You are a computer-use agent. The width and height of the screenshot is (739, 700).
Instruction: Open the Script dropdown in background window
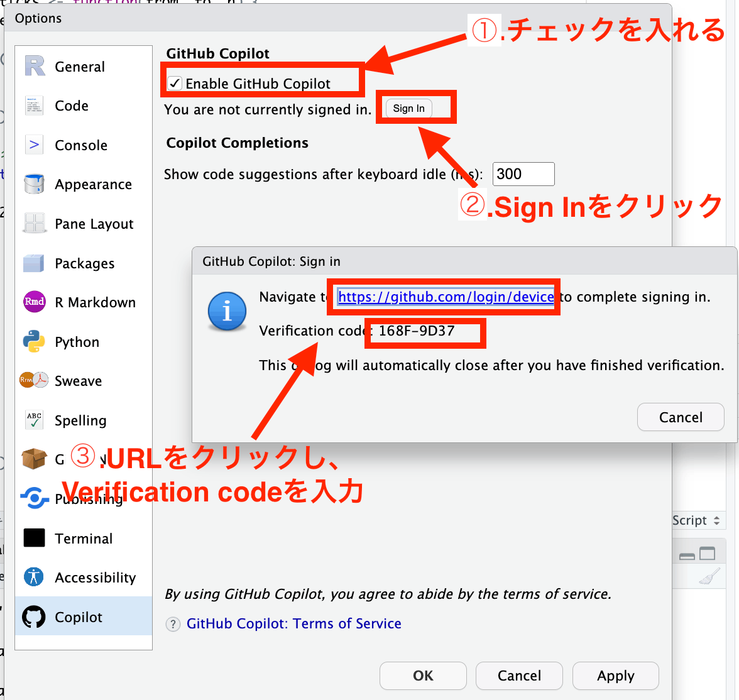[696, 520]
